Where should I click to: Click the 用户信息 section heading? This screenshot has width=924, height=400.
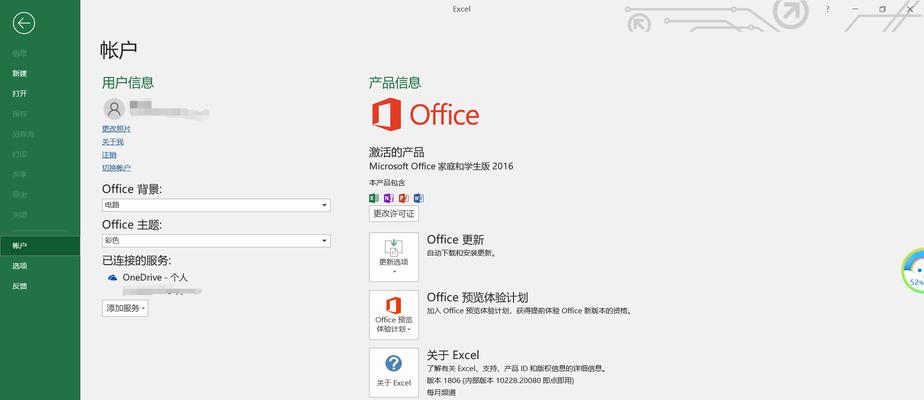coord(128,82)
